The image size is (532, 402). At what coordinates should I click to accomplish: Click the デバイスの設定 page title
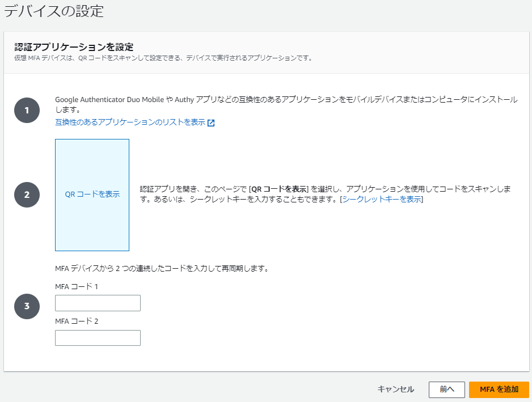pos(54,11)
